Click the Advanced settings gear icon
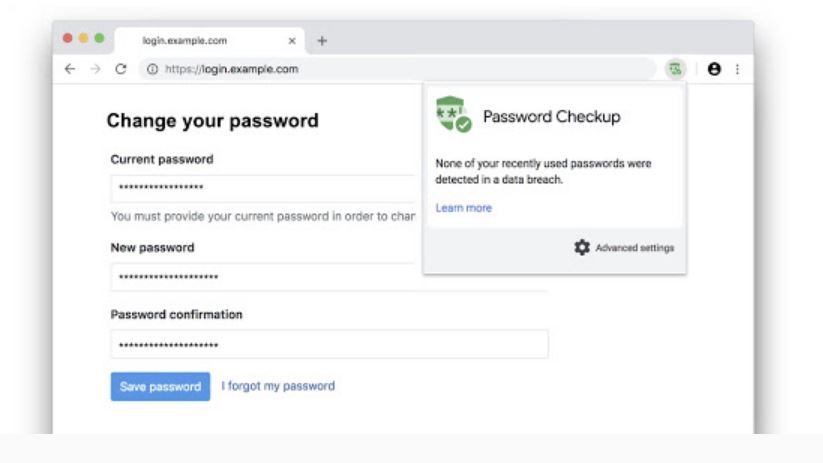 pos(582,247)
